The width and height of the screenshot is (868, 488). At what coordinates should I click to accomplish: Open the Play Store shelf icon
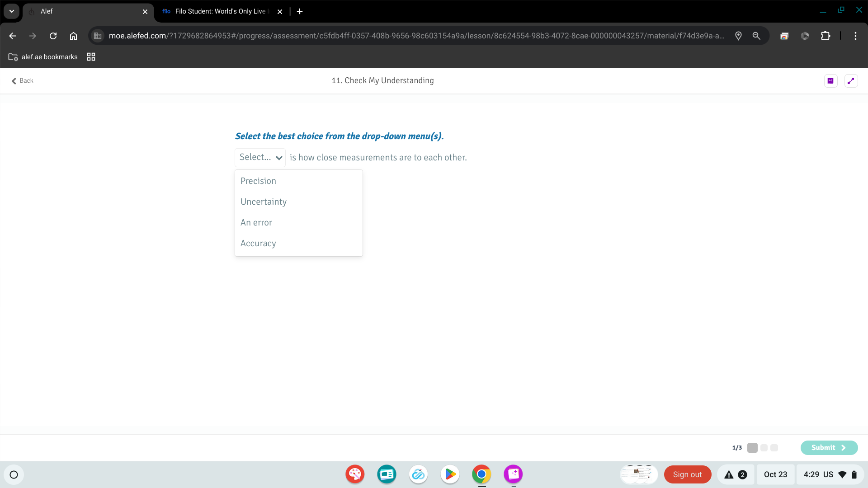click(x=450, y=474)
